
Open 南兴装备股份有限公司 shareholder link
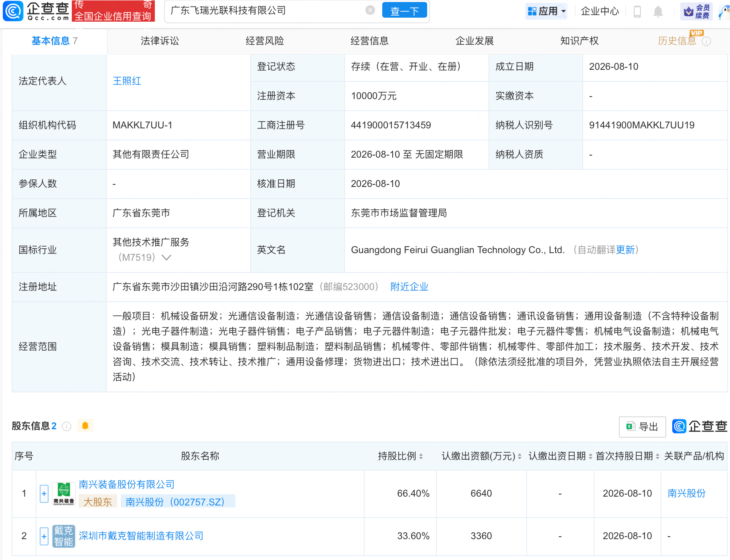pos(127,485)
